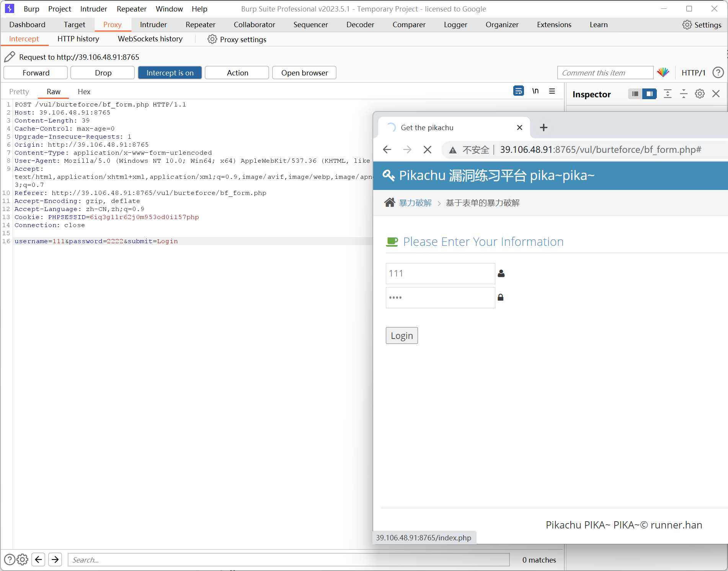Switch the editor to Hex view
The height and width of the screenshot is (571, 728).
point(84,92)
